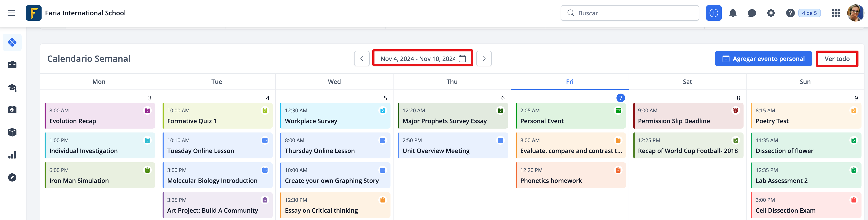Image resolution: width=868 pixels, height=220 pixels.
Task: Click Agregar evento personal button
Action: pos(763,59)
